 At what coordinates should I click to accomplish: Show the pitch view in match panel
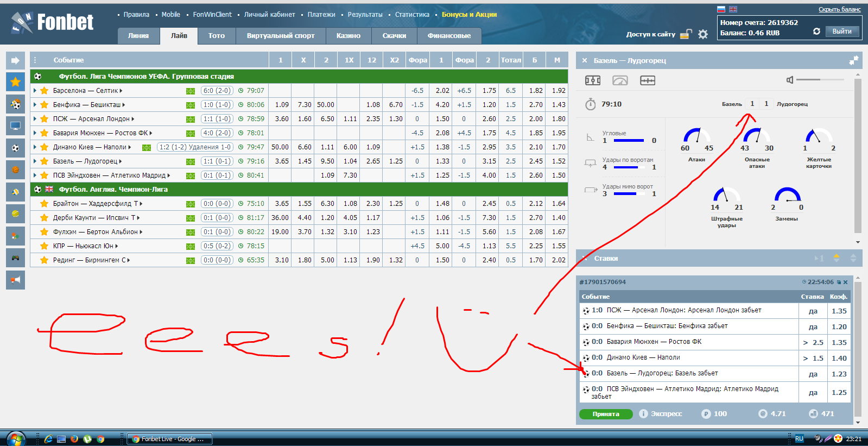tap(593, 80)
